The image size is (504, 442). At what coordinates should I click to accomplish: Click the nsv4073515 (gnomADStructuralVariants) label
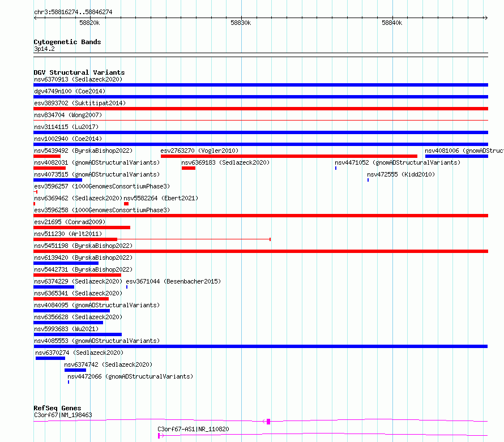pyautogui.click(x=97, y=174)
